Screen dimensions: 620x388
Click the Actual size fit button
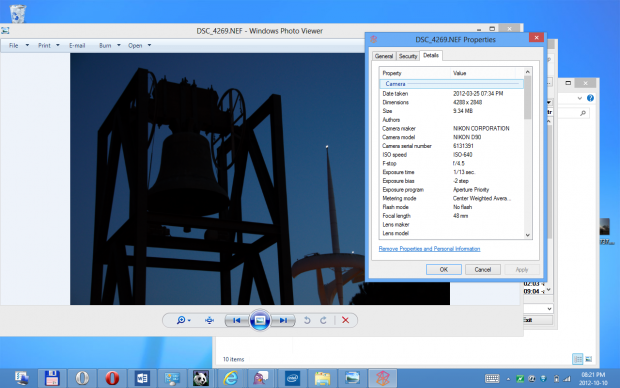(x=209, y=320)
